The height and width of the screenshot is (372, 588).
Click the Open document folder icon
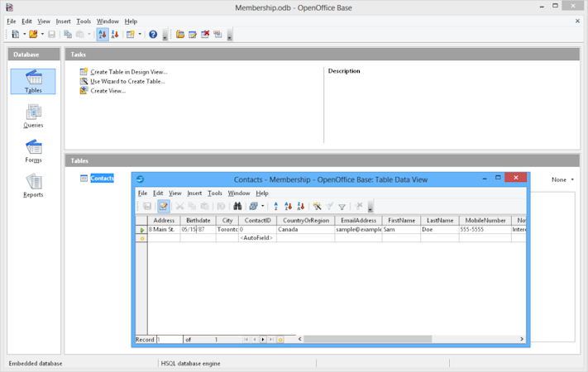coord(33,34)
